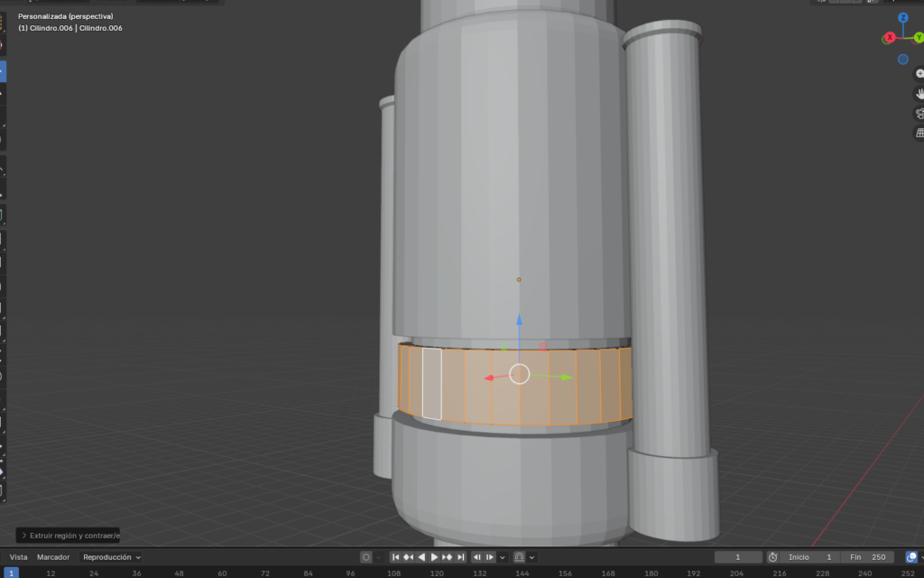Click the current frame field showing 1

(737, 557)
